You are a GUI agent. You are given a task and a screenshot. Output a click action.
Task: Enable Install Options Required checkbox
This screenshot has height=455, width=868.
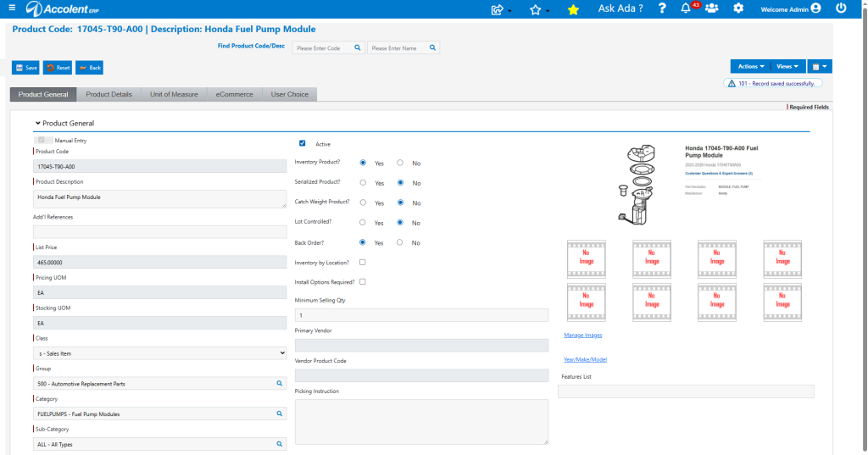point(363,282)
